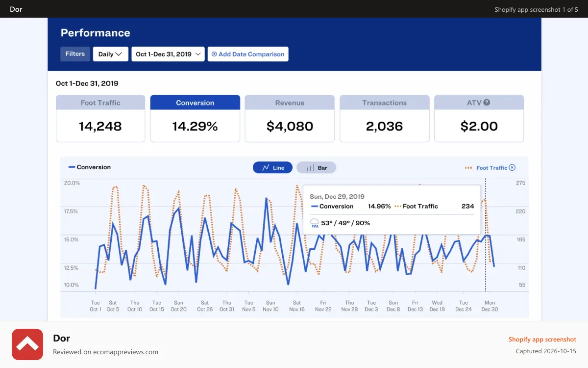Select the ATV metric card

tap(479, 119)
